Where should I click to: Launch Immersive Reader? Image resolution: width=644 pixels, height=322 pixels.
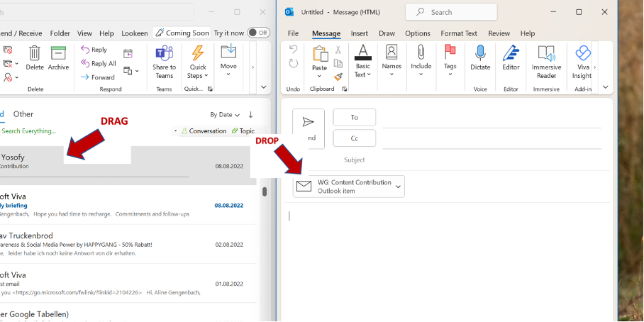click(x=546, y=54)
